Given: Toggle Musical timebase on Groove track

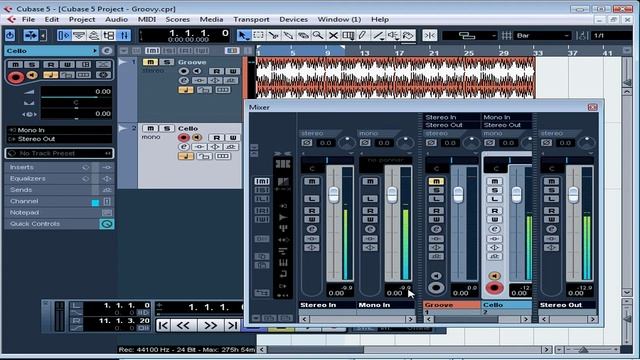Looking at the screenshot, I should point(186,90).
